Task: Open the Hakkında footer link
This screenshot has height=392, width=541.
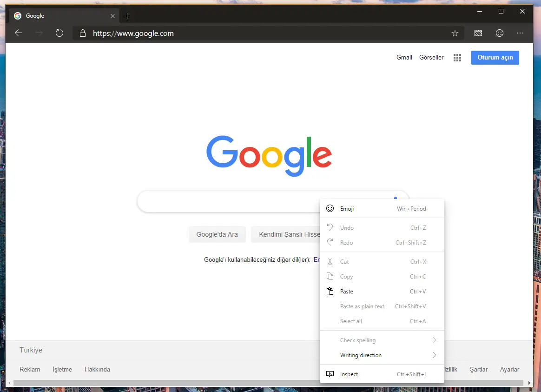Action: click(x=97, y=369)
